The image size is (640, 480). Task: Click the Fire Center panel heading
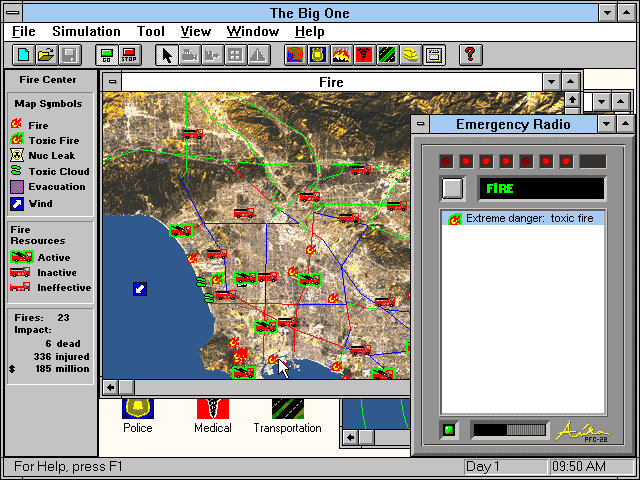48,80
